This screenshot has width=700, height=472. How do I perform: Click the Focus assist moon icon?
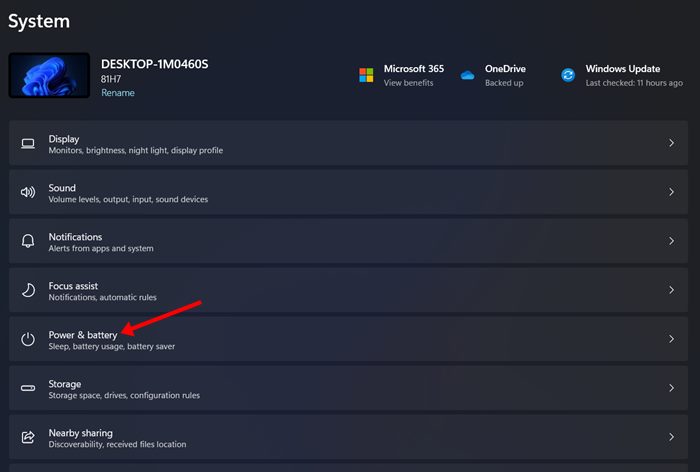(28, 290)
